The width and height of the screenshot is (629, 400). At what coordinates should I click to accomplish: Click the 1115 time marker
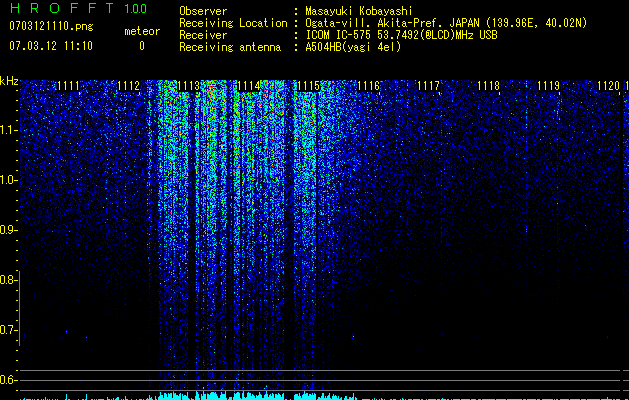pyautogui.click(x=308, y=86)
